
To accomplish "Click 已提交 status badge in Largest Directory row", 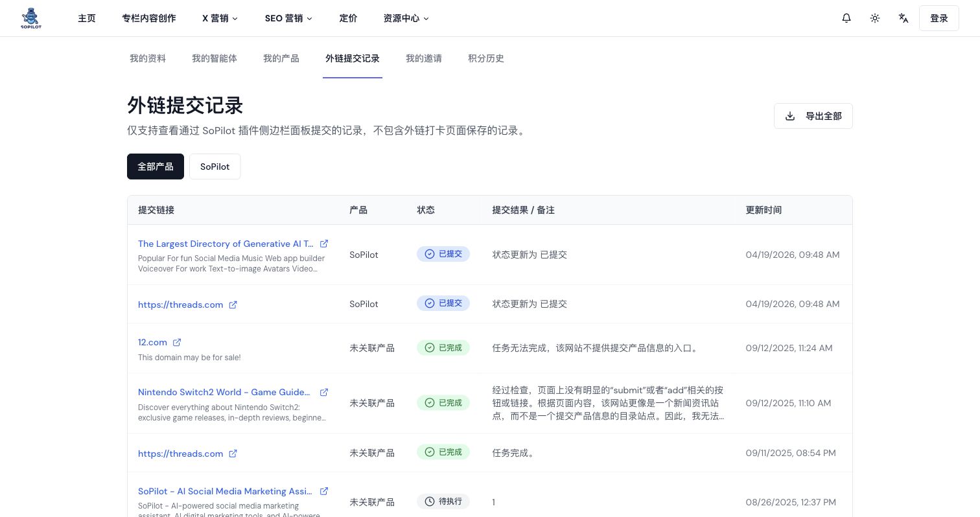I will (443, 254).
